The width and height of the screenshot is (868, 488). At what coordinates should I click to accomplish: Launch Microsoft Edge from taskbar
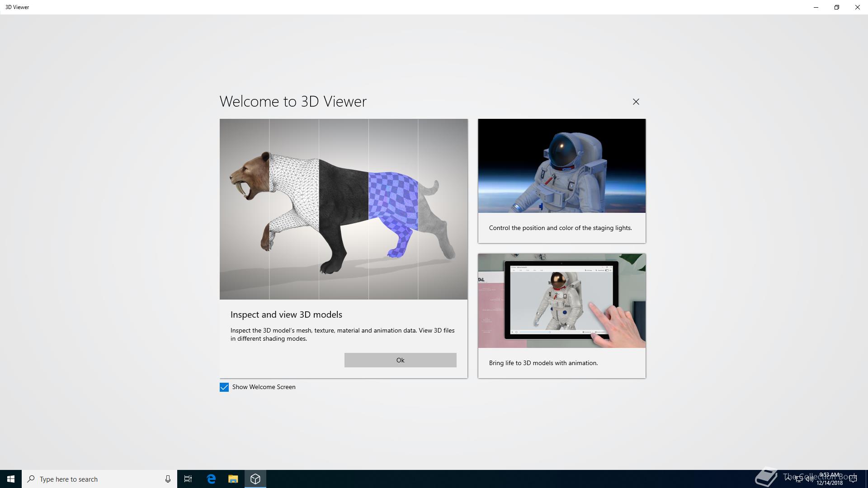(211, 479)
